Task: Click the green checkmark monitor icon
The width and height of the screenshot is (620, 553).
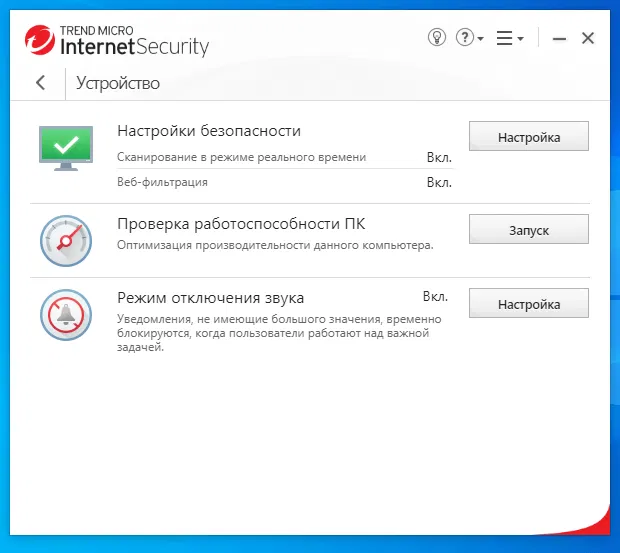Action: coord(66,147)
